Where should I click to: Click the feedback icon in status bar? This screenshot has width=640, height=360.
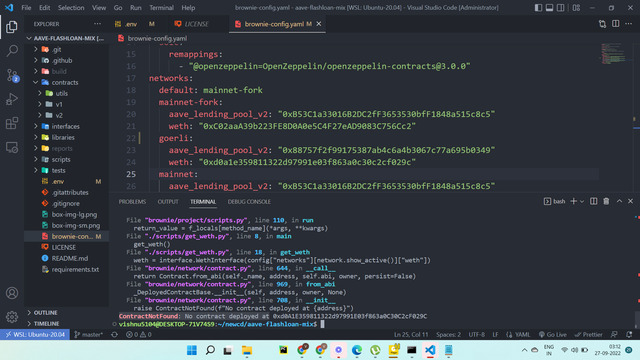[614, 335]
